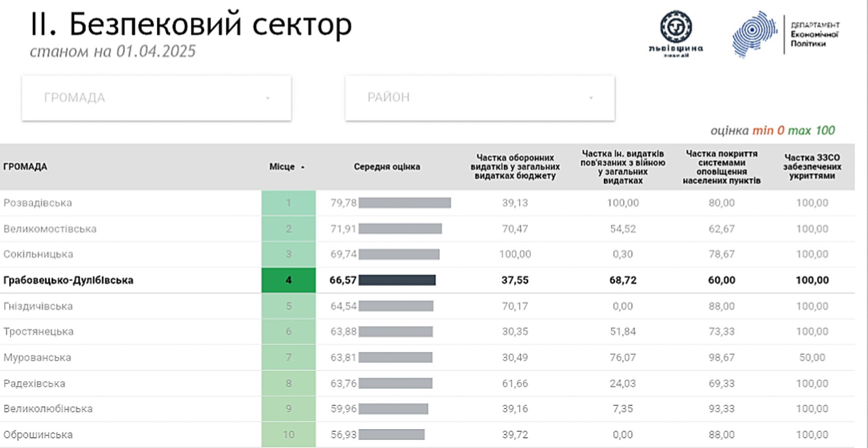Click the Львівщина gear logo
The width and height of the screenshot is (868, 448).
pos(675,28)
